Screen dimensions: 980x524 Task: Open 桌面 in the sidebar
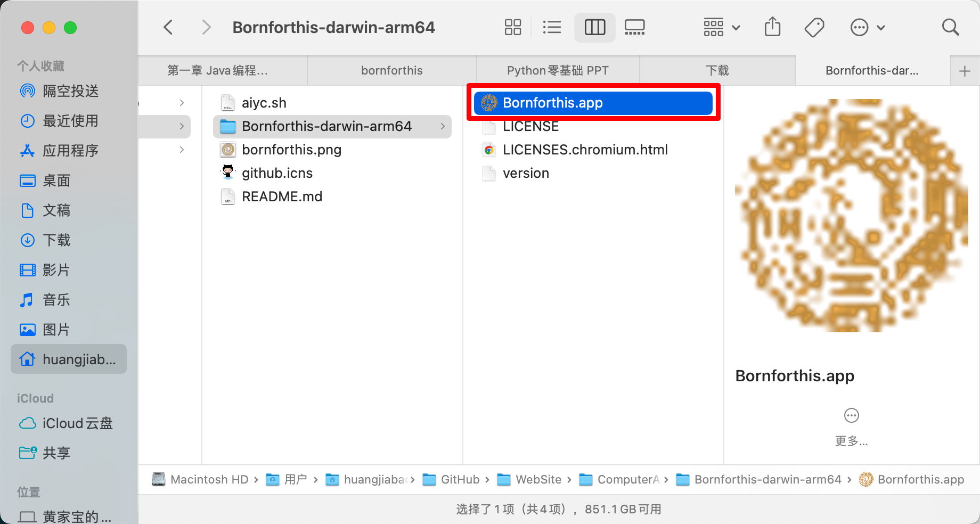[x=69, y=181]
